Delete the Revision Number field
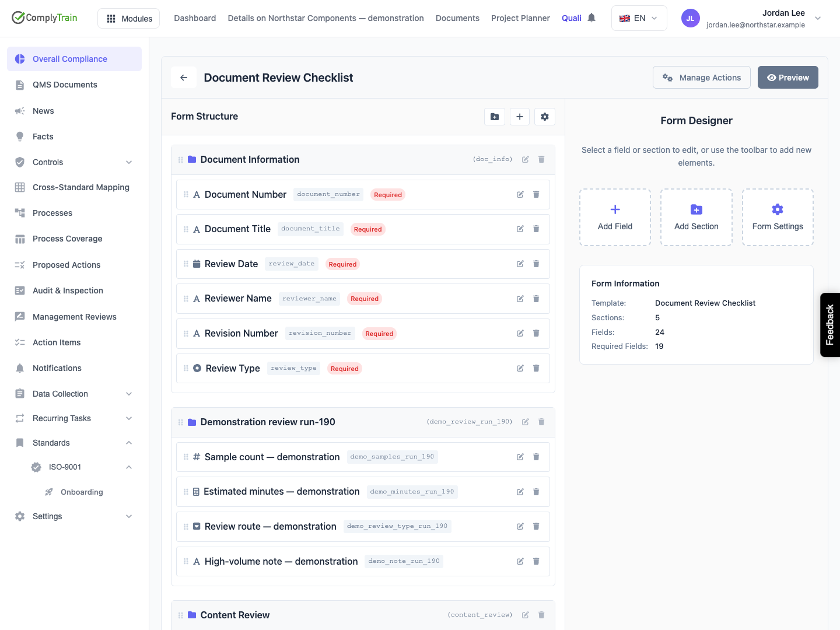 536,333
